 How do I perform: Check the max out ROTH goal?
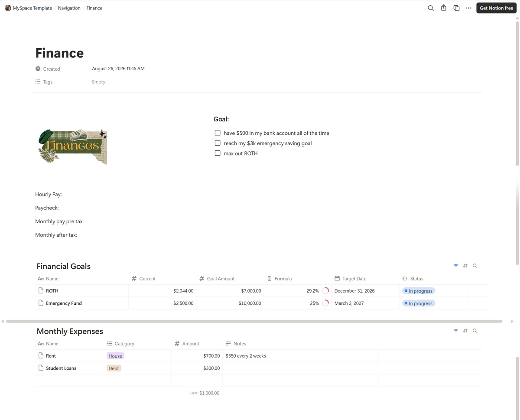coord(218,153)
